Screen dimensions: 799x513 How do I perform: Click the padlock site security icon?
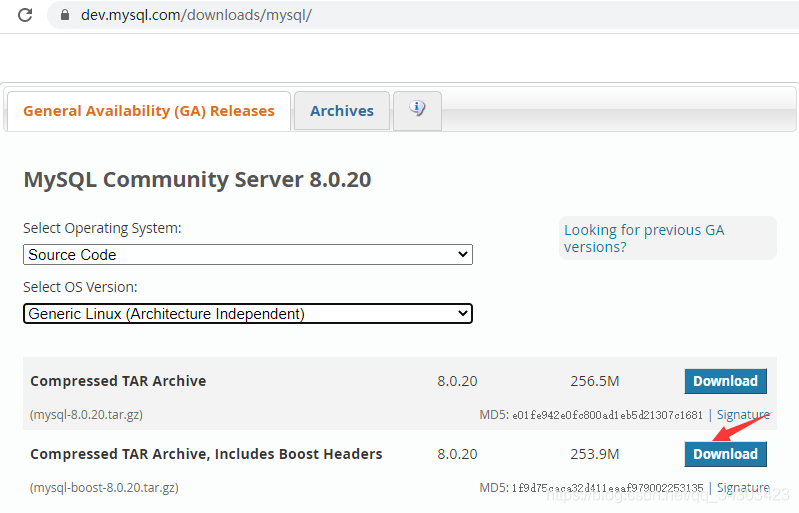click(x=65, y=15)
